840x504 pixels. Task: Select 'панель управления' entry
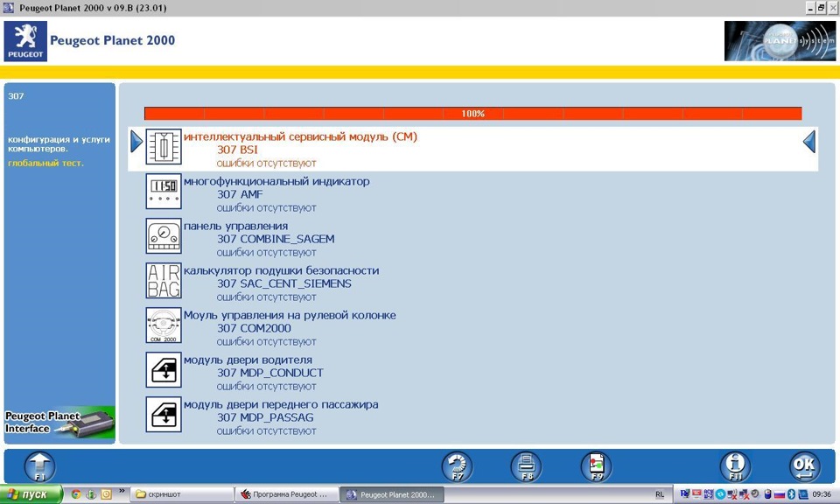(x=235, y=226)
